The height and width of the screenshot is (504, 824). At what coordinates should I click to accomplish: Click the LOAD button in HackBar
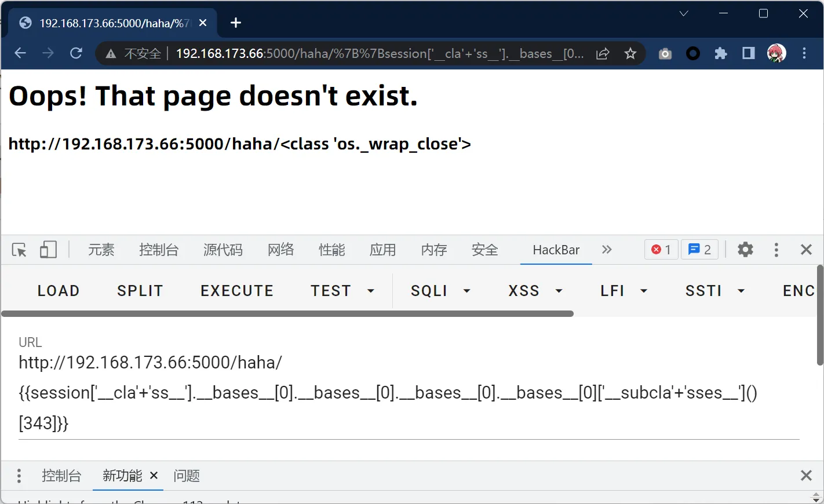(x=59, y=291)
